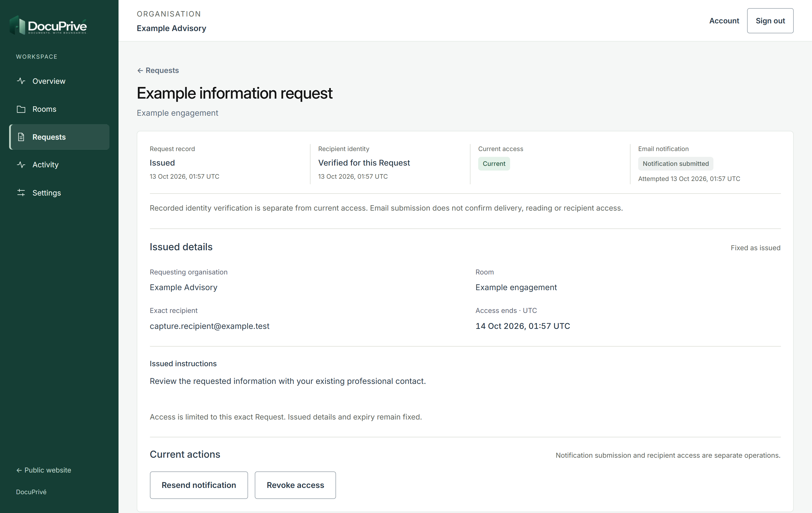Revoke access for this request

(x=295, y=485)
